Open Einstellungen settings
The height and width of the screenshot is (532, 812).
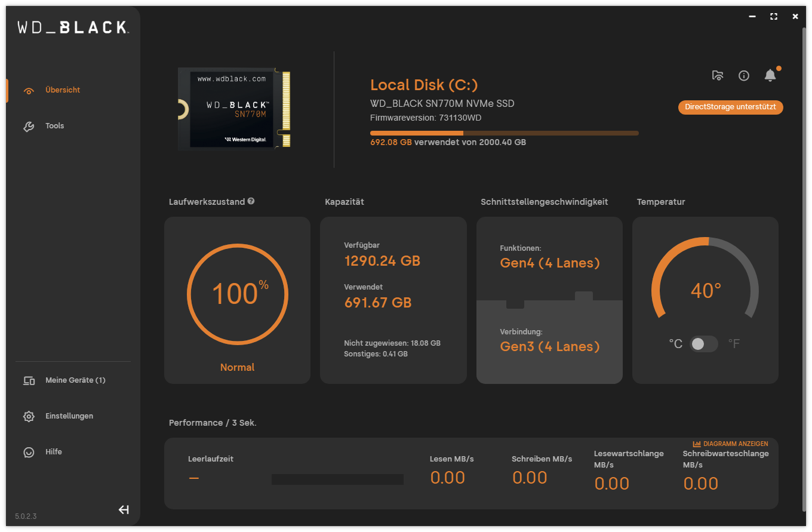(x=69, y=416)
